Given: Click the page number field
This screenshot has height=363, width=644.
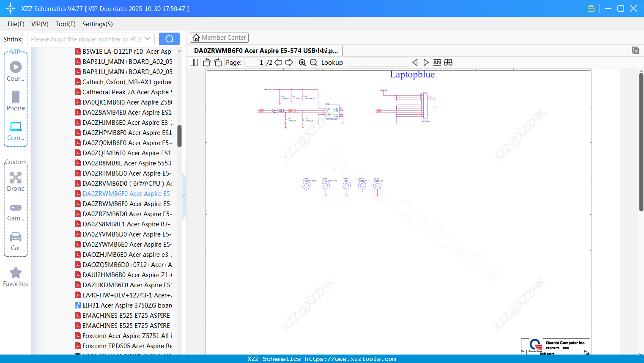Looking at the screenshot, I should (x=255, y=63).
